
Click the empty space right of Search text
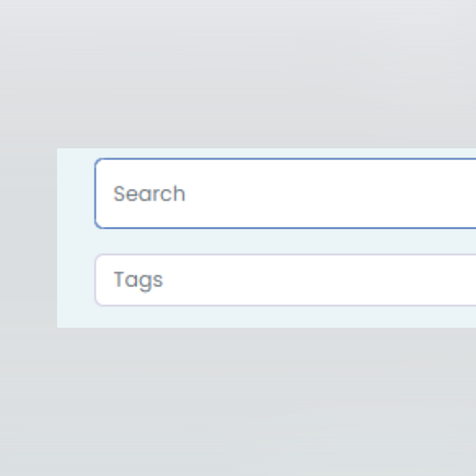tap(331, 194)
